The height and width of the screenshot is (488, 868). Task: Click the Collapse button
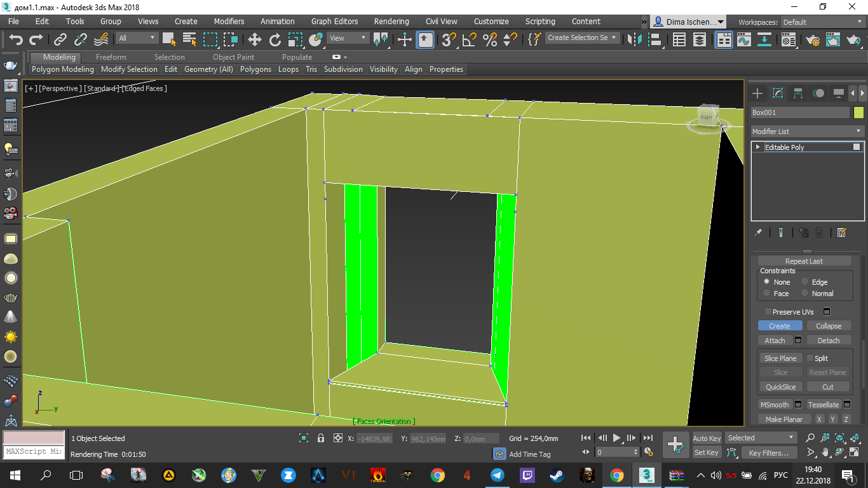pos(829,326)
